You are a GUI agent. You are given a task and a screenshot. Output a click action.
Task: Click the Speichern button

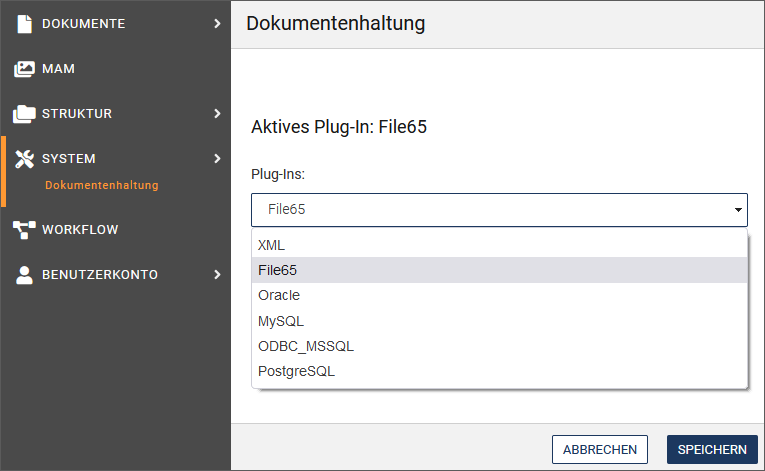[712, 450]
